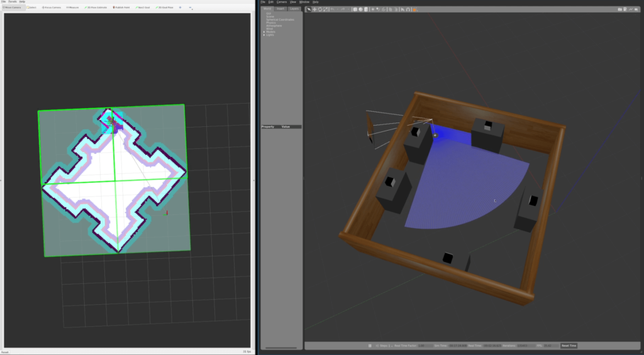
Task: Activate the Nav2 Goal tool
Action: point(143,8)
